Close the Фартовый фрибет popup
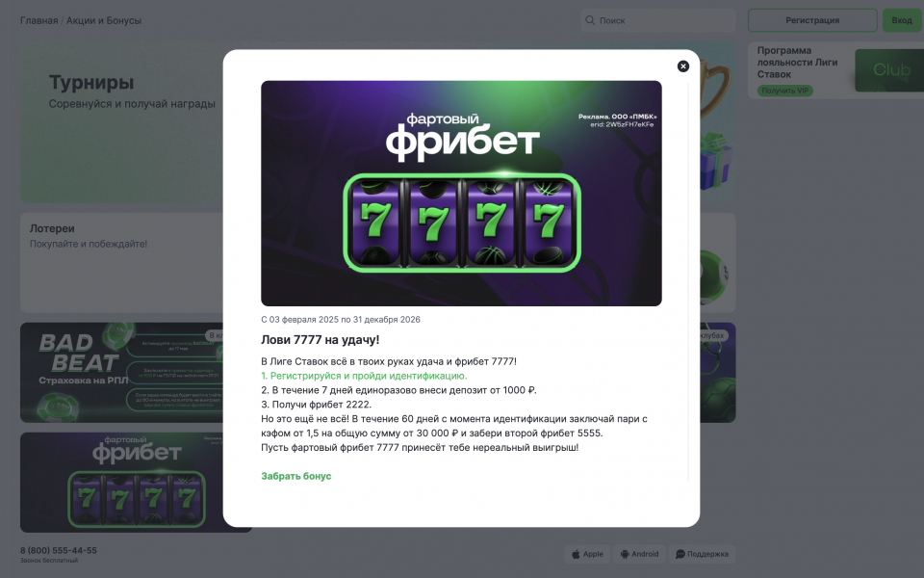 (x=683, y=66)
